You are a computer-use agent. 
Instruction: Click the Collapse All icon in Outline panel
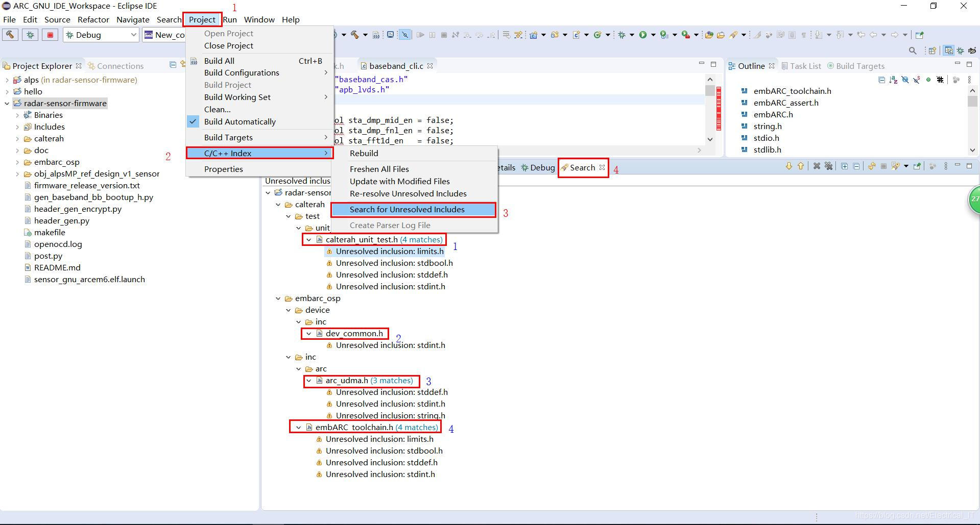[882, 80]
